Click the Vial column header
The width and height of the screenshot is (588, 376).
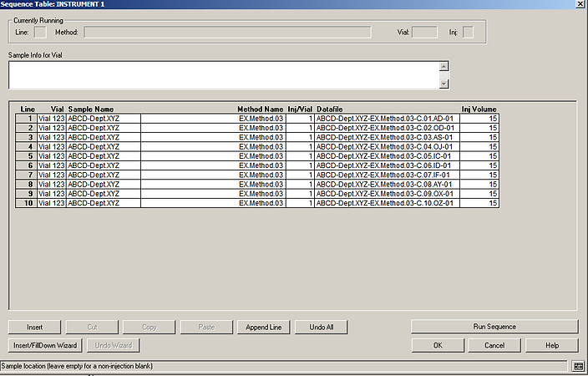click(x=57, y=109)
